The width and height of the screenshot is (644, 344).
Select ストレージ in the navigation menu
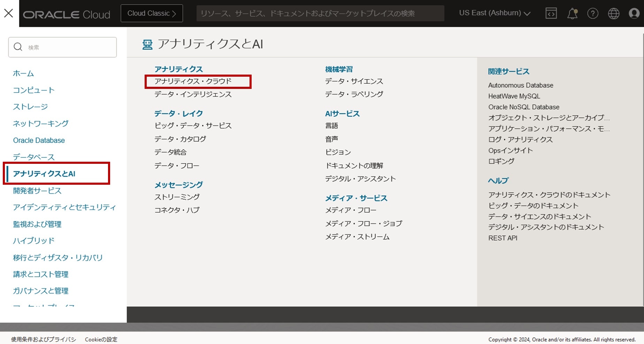coord(30,107)
